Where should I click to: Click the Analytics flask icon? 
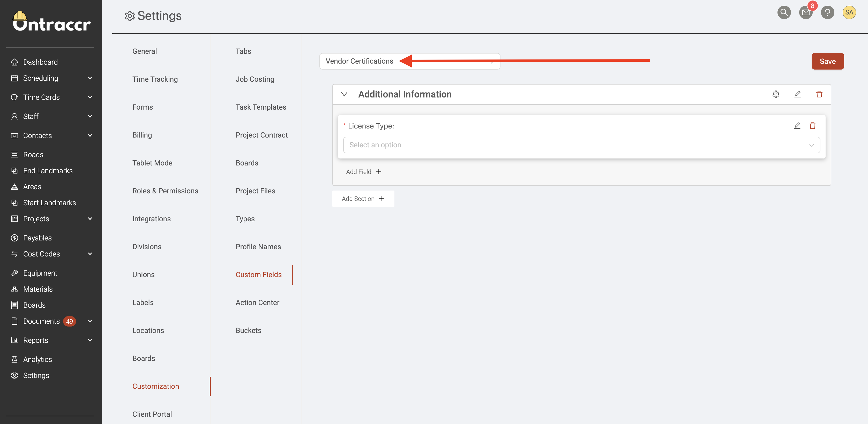pos(14,359)
